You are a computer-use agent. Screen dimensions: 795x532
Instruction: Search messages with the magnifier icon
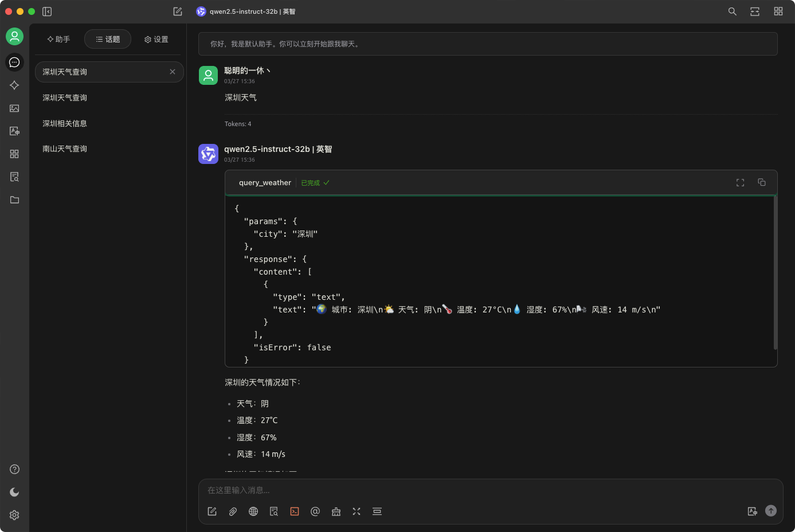(732, 11)
